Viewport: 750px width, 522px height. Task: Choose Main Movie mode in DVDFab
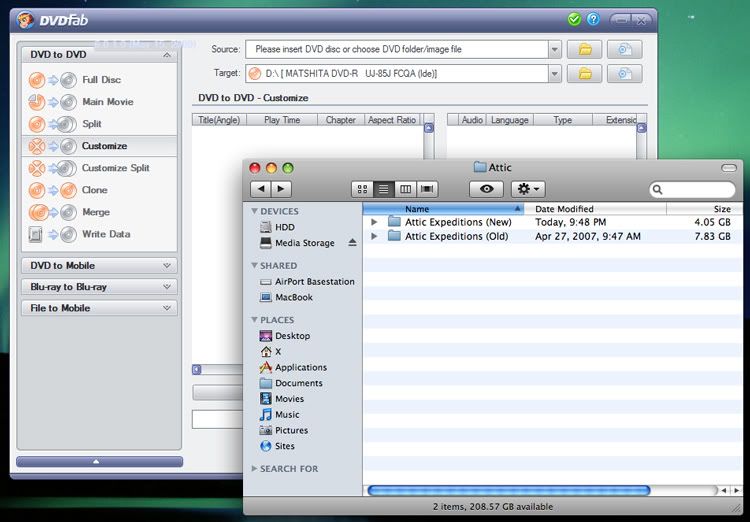pyautogui.click(x=100, y=102)
